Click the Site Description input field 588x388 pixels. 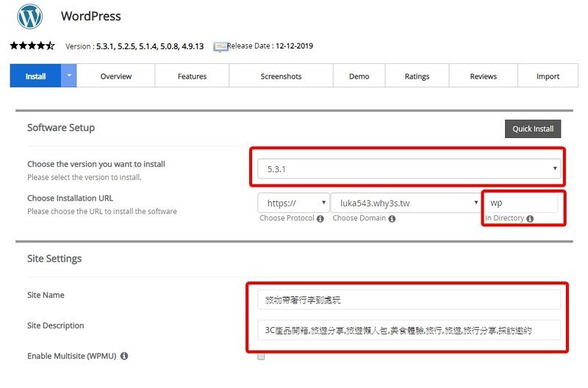(x=409, y=330)
